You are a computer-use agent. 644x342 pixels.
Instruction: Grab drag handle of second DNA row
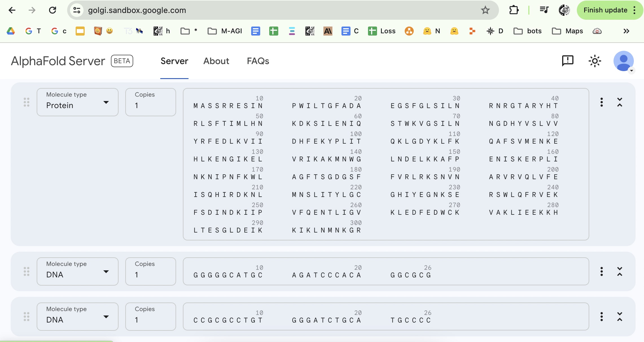pyautogui.click(x=27, y=317)
